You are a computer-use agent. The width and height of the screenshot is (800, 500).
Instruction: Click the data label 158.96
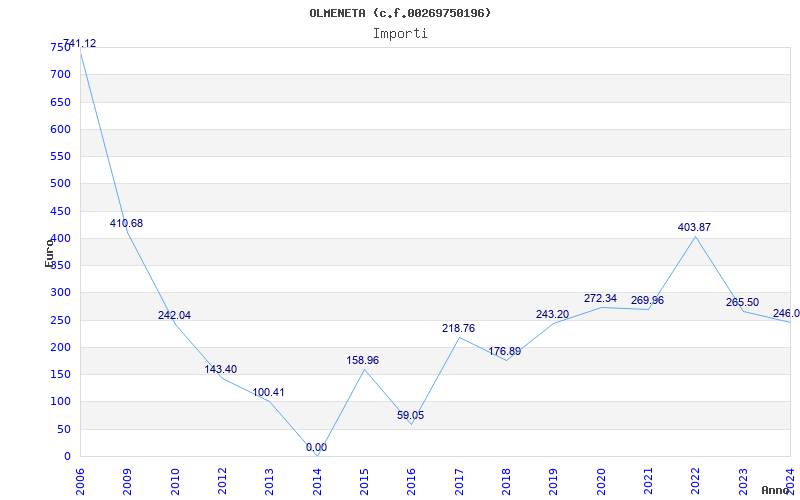pos(363,361)
